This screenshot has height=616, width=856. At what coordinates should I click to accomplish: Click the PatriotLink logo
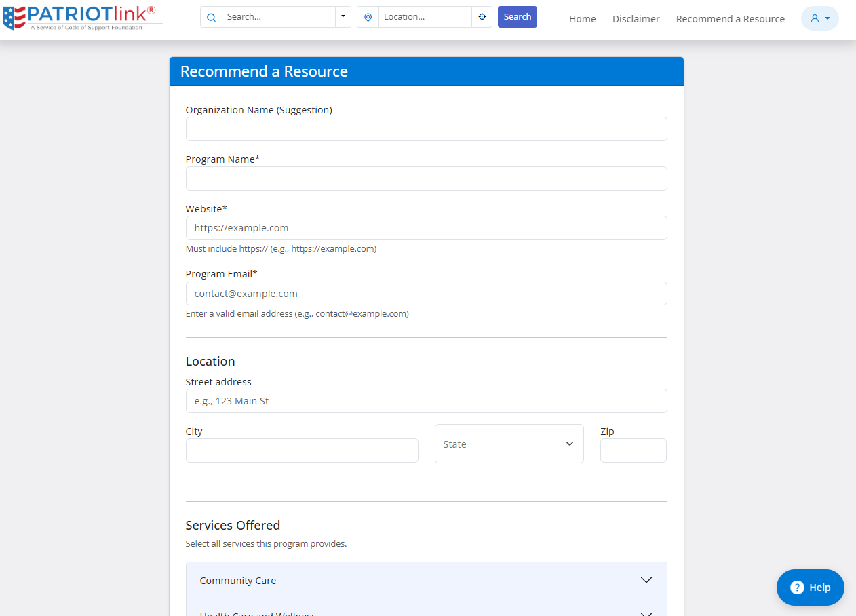tap(82, 18)
